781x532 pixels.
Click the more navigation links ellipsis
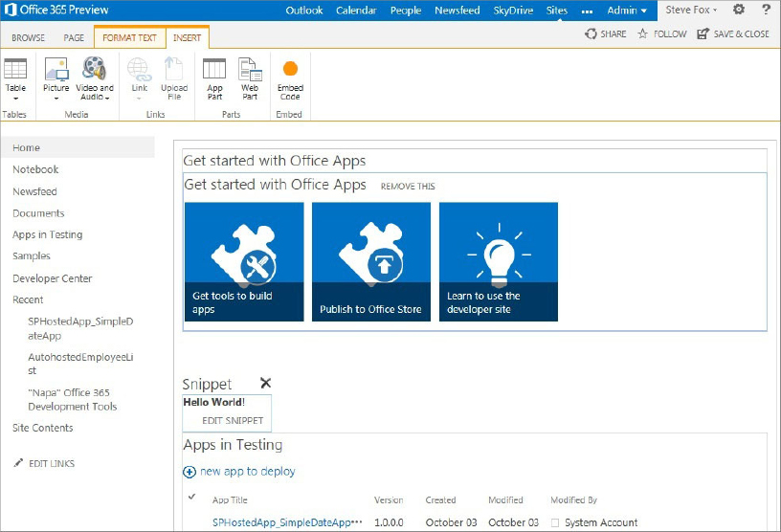click(588, 11)
